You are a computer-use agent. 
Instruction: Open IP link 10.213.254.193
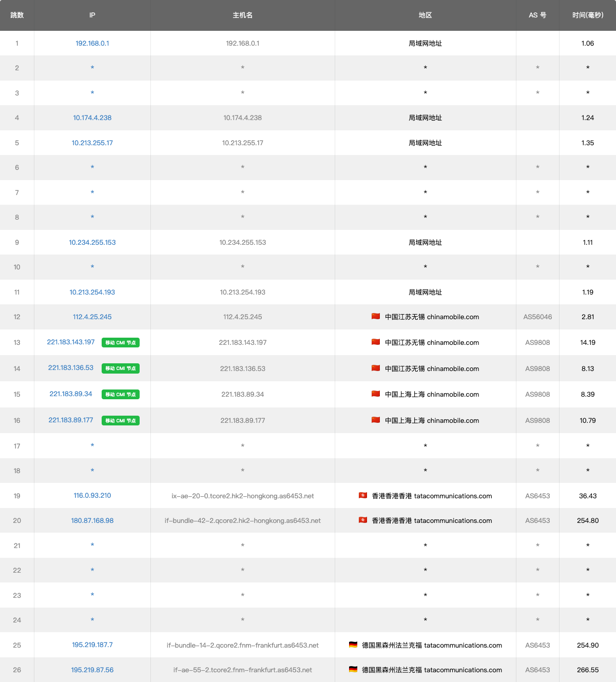pos(92,292)
